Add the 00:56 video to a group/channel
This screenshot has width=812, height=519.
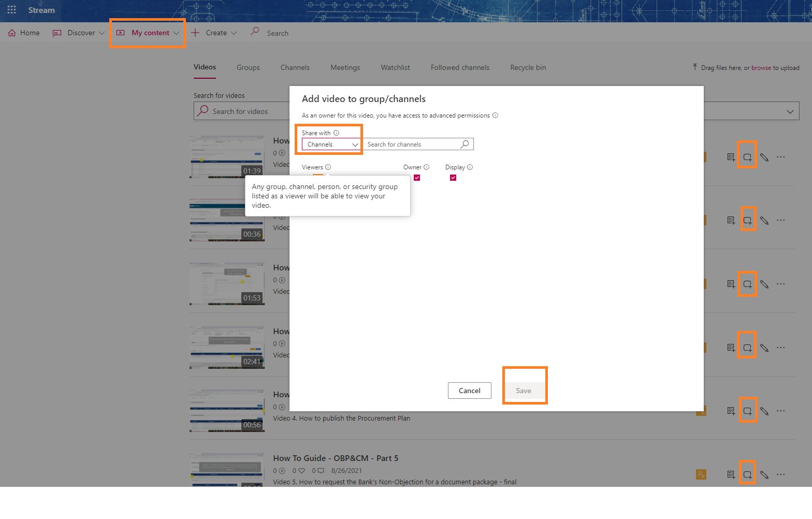pos(747,411)
